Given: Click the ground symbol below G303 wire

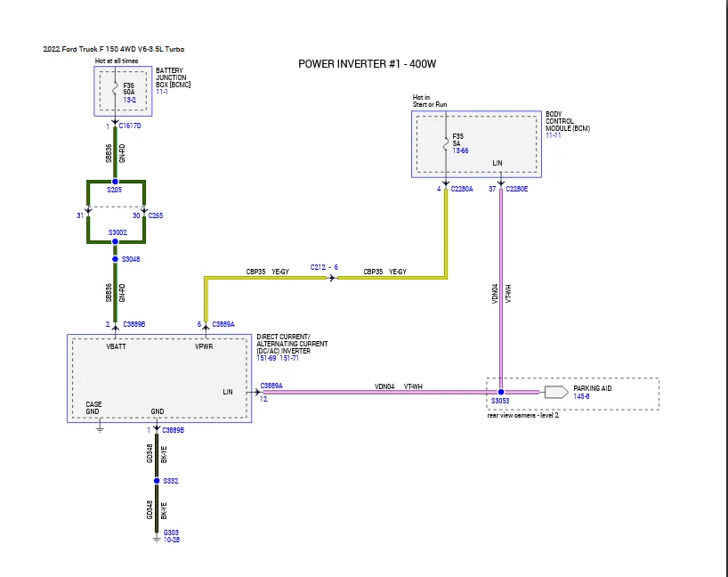Looking at the screenshot, I should (157, 540).
